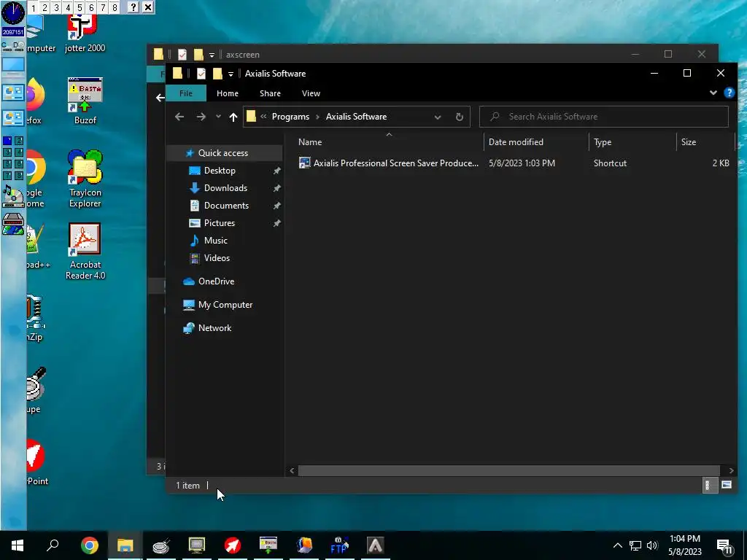Open the Home ribbon tab
747x560 pixels.
[x=228, y=93]
